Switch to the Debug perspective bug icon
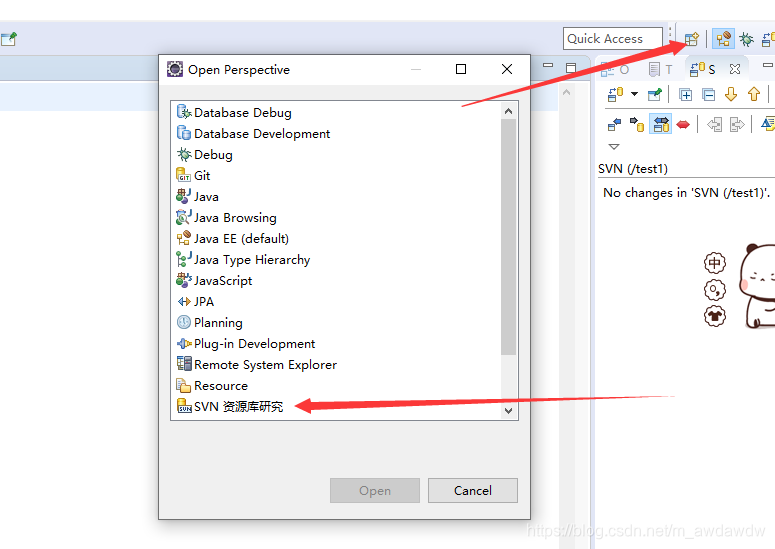 (746, 39)
